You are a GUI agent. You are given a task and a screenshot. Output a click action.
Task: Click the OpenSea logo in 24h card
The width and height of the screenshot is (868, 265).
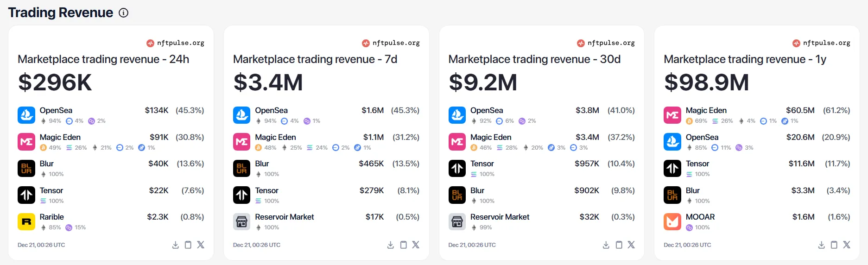click(26, 115)
